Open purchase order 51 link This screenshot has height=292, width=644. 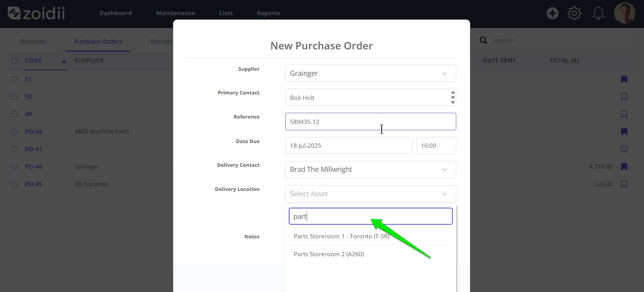click(28, 79)
